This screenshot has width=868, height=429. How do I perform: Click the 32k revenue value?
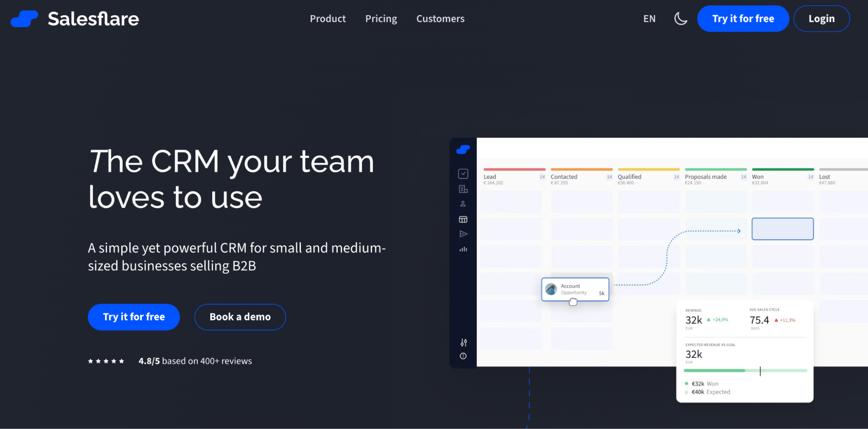point(693,320)
